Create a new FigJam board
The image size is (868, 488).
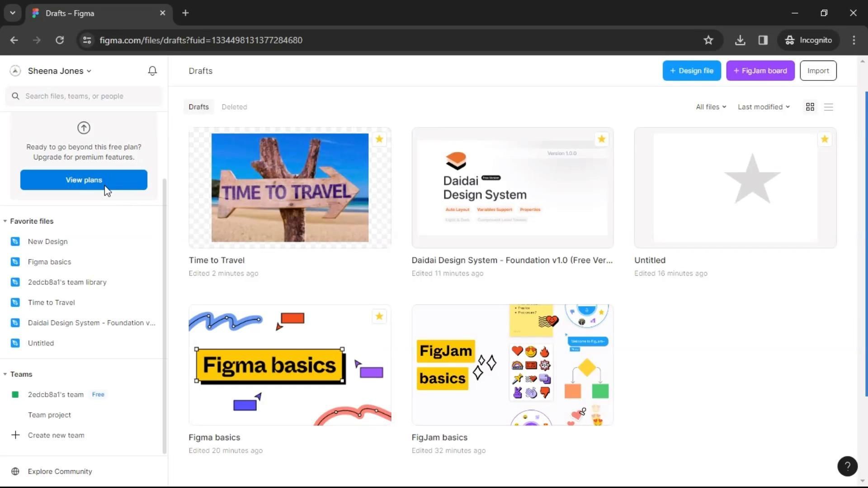pyautogui.click(x=760, y=71)
